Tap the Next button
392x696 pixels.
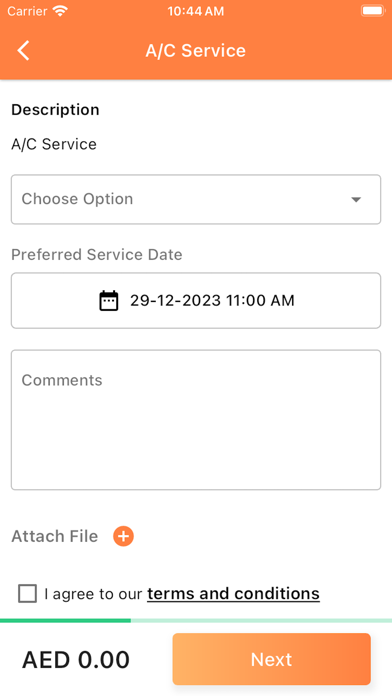click(272, 659)
